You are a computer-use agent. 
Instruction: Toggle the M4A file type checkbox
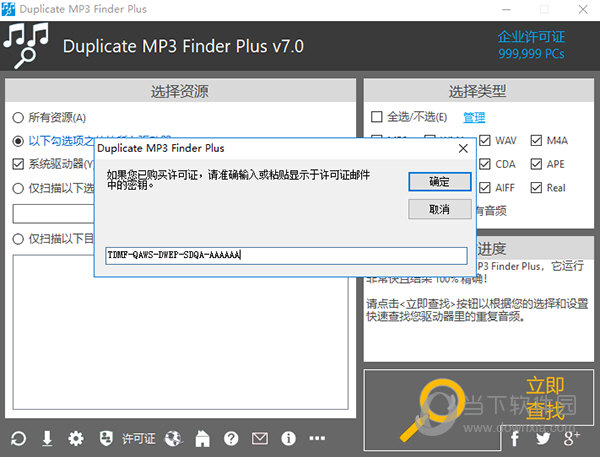[x=536, y=140]
